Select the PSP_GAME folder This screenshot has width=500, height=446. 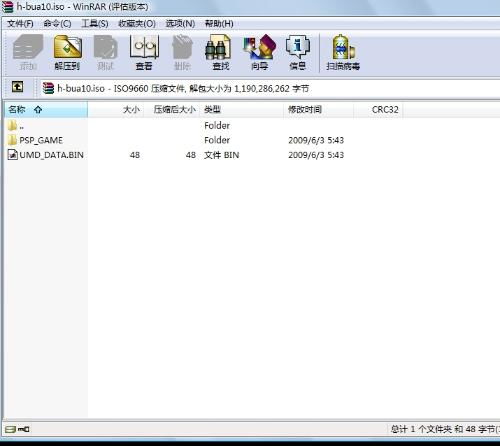[x=41, y=140]
